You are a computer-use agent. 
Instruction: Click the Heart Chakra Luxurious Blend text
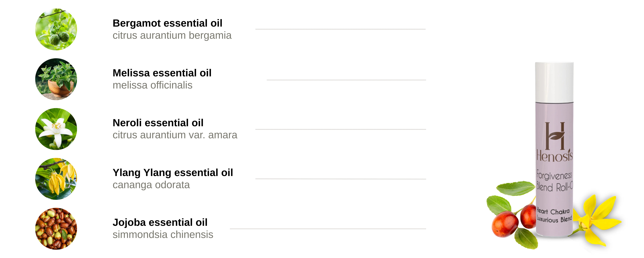[554, 215]
